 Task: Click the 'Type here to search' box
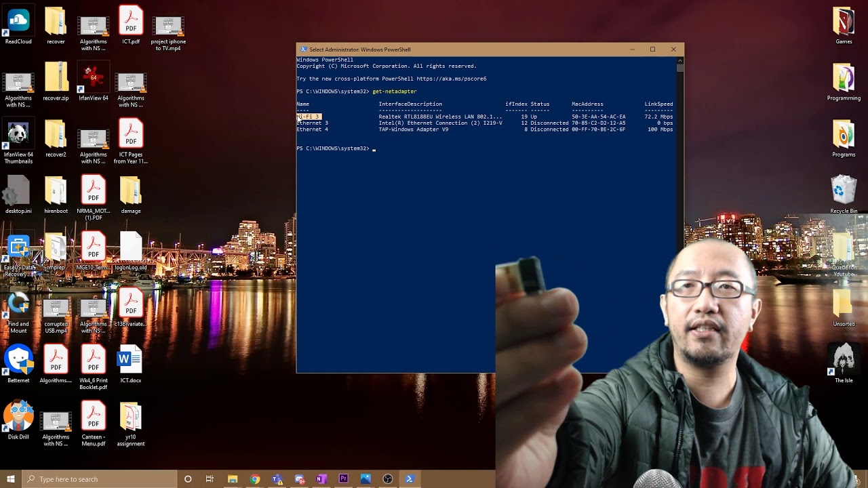(x=99, y=479)
